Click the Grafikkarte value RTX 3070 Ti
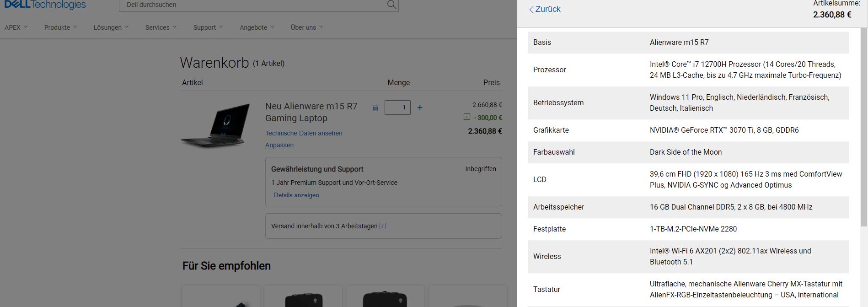This screenshot has width=868, height=307. 724,130
